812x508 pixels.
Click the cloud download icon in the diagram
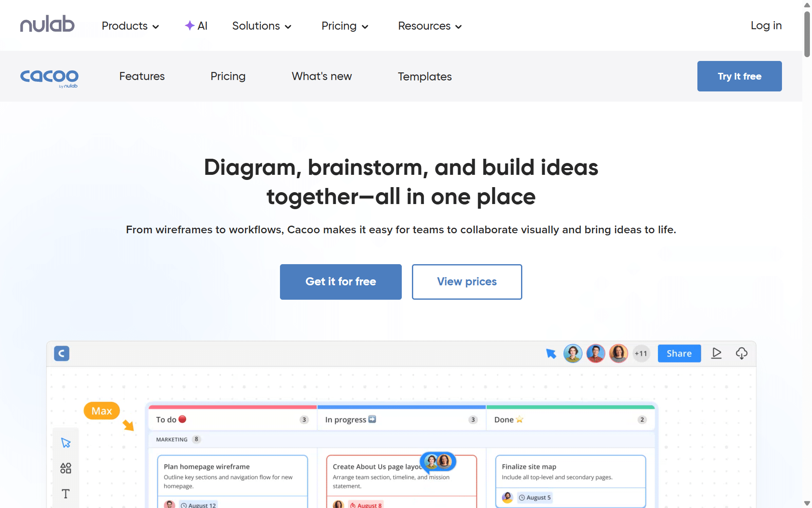pos(741,353)
